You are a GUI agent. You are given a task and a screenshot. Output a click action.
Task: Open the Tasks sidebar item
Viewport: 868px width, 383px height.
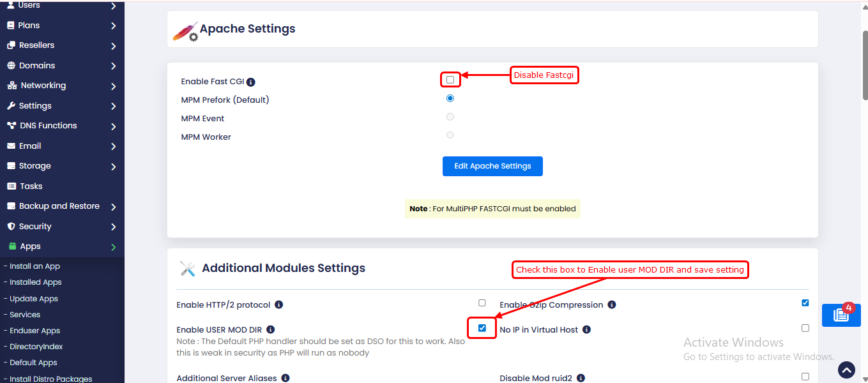point(31,186)
